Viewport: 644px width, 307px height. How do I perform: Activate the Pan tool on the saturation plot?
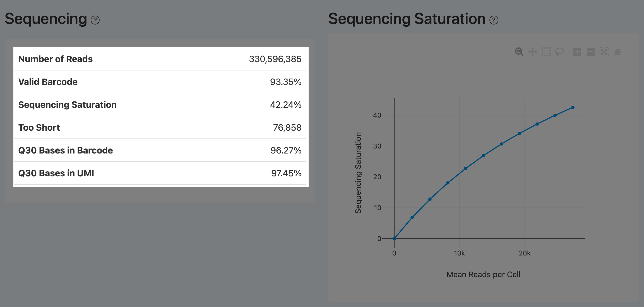point(532,52)
